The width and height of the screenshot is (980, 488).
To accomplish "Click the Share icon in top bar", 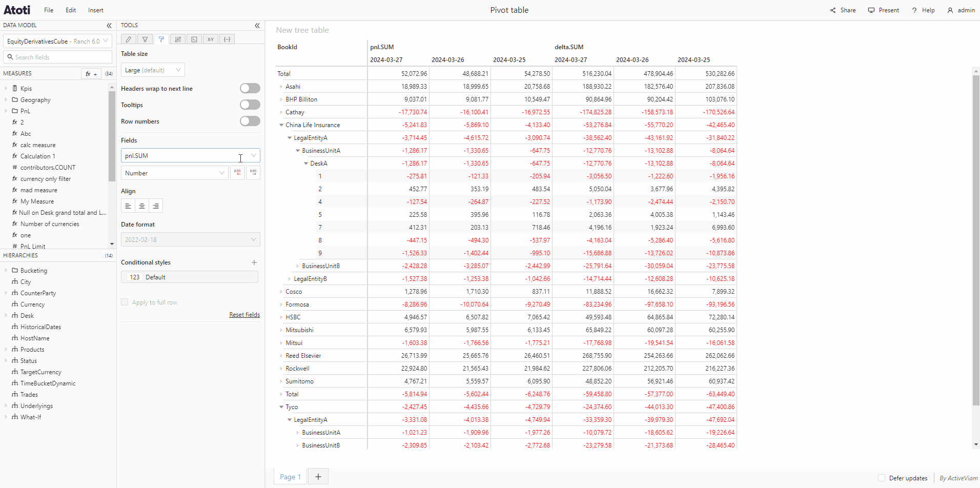I will click(833, 10).
